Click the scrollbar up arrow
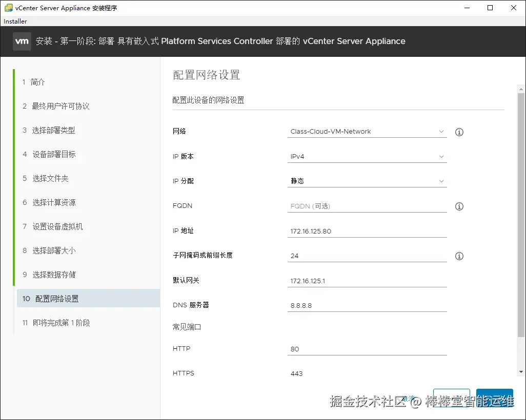Screen dimensions: 526x420 (x=521, y=89)
